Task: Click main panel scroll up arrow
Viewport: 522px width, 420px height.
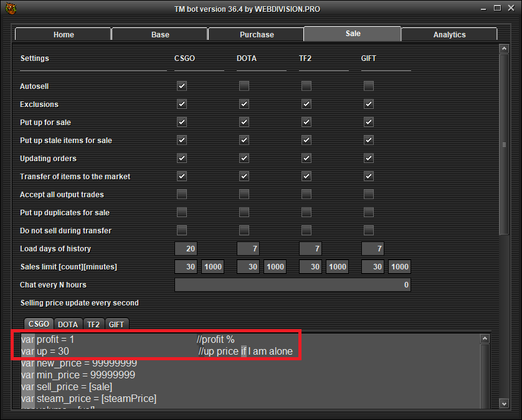Action: [x=504, y=48]
